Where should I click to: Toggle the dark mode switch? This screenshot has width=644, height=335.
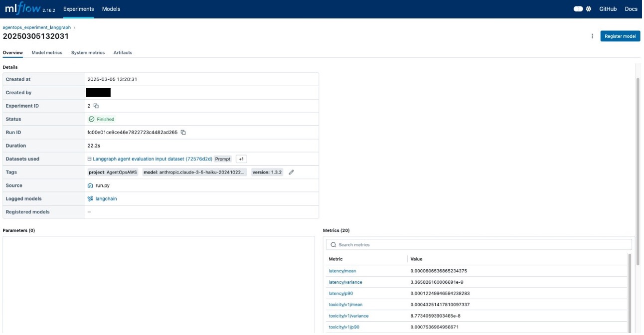578,9
